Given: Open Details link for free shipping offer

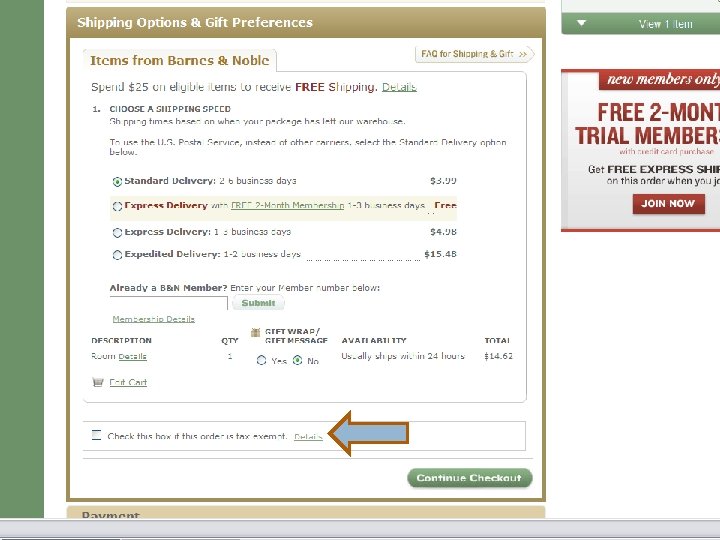Looking at the screenshot, I should pos(399,87).
